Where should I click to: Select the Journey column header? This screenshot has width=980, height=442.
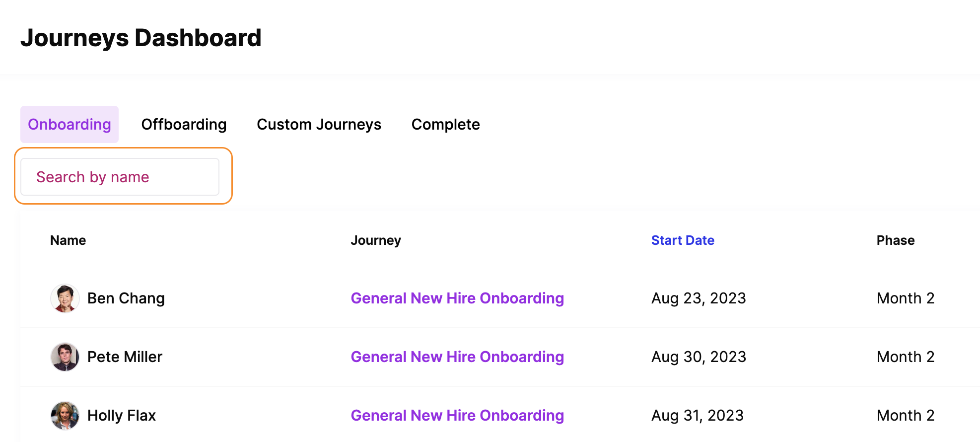click(376, 240)
